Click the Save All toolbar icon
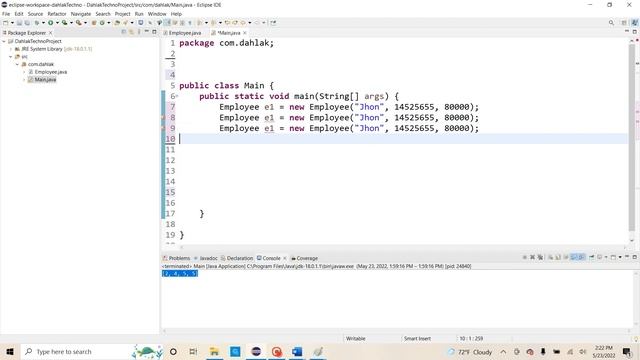Image resolution: width=640 pixels, height=360 pixels. click(27, 23)
